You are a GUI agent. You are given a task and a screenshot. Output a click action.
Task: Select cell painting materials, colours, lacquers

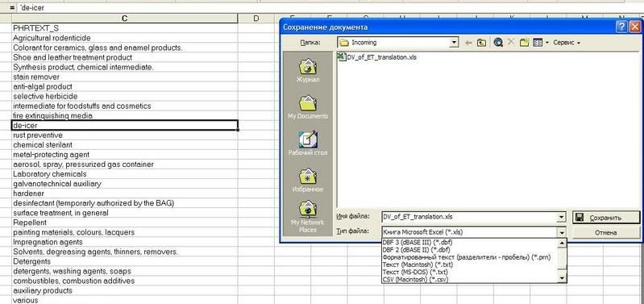[x=124, y=232]
